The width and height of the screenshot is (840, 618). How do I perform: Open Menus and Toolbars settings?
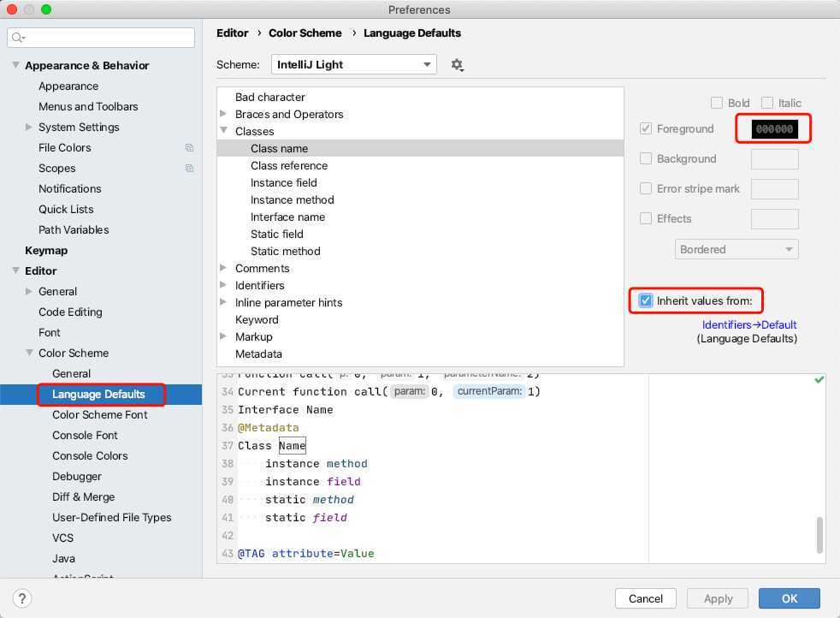pyautogui.click(x=88, y=107)
